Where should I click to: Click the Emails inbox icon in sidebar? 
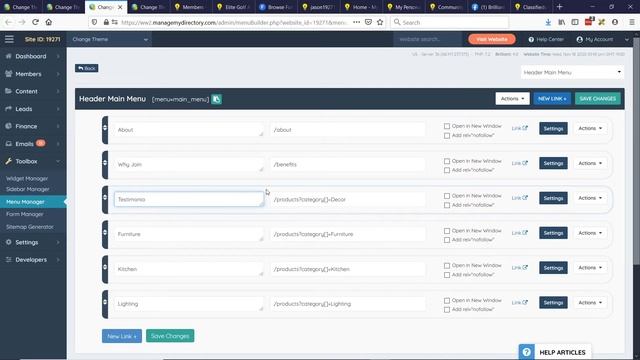click(x=8, y=144)
